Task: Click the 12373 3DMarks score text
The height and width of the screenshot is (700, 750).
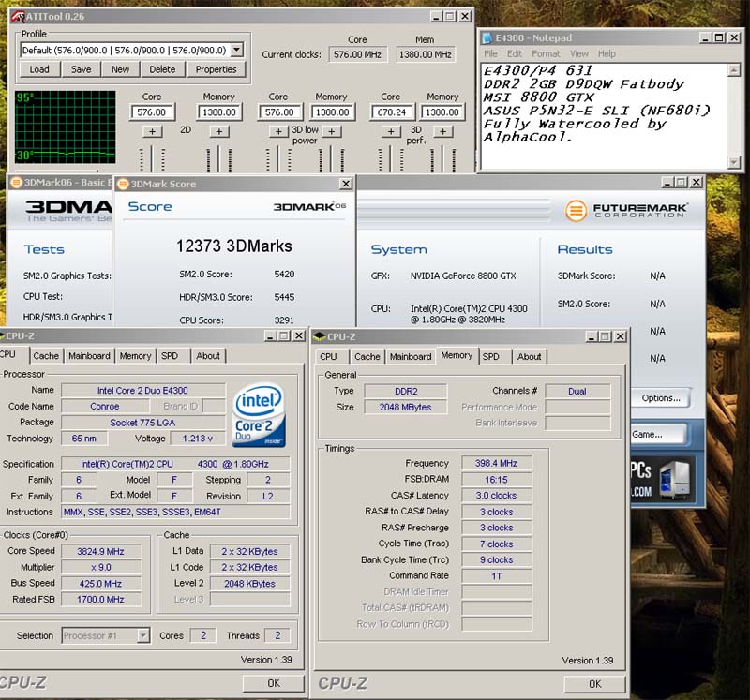Action: tap(233, 246)
